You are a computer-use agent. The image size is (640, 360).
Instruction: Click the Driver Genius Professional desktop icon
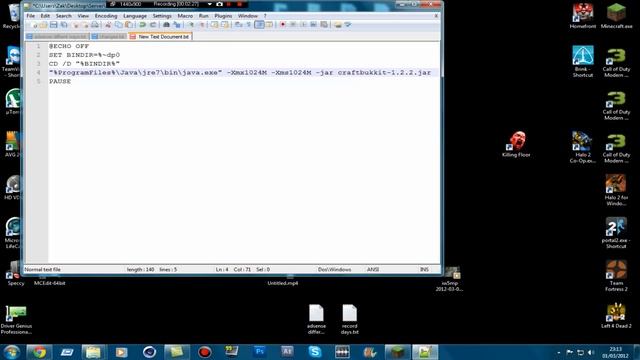tap(16, 320)
